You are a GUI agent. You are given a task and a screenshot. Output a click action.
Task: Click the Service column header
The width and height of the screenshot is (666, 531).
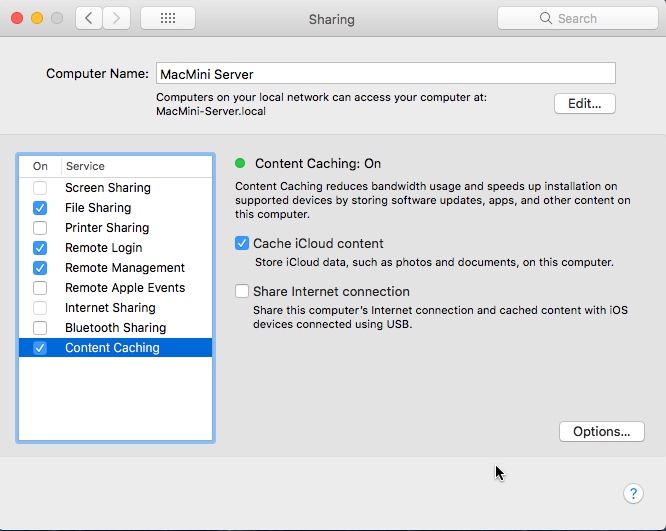[137, 166]
